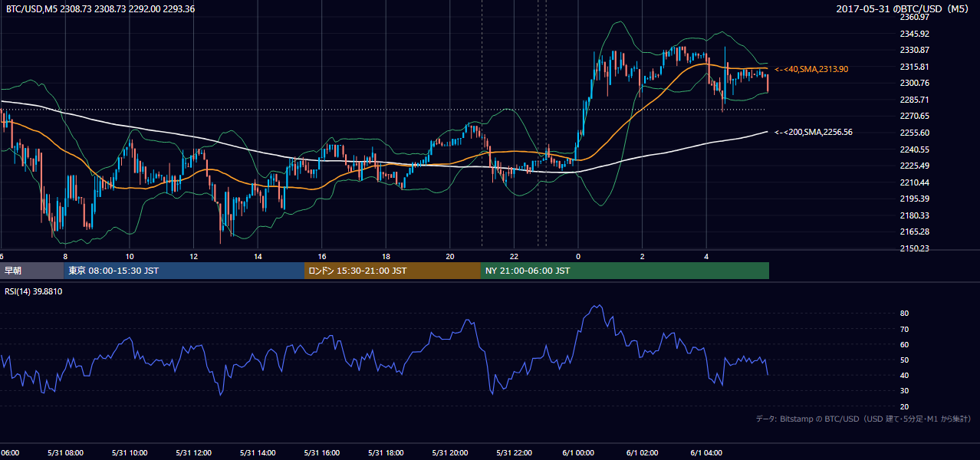The width and height of the screenshot is (980, 460).
Task: Click price axis value 2360.97
Action: coord(915,17)
